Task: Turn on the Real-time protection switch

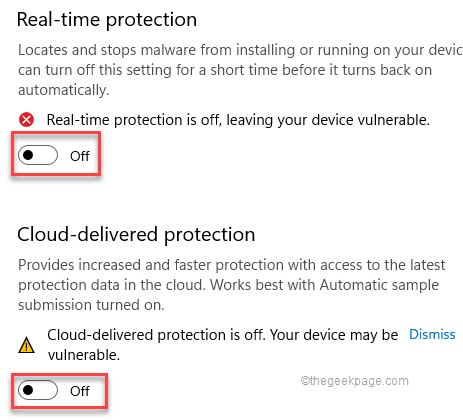Action: pos(38,155)
